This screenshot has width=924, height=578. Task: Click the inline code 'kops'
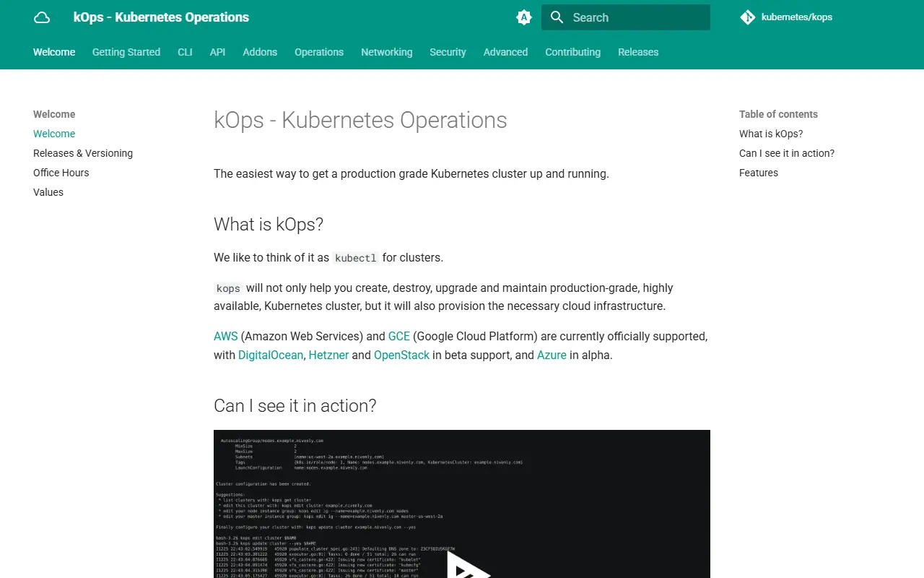click(228, 288)
